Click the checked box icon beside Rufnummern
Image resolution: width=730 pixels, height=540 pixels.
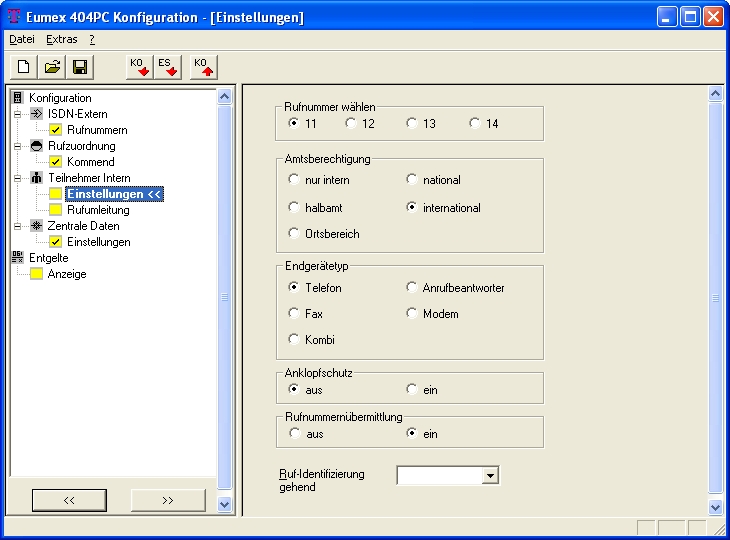55,130
